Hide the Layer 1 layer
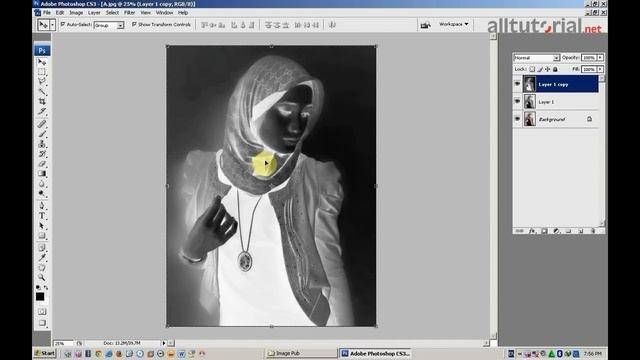Viewport: 640px width, 360px height. coord(517,101)
